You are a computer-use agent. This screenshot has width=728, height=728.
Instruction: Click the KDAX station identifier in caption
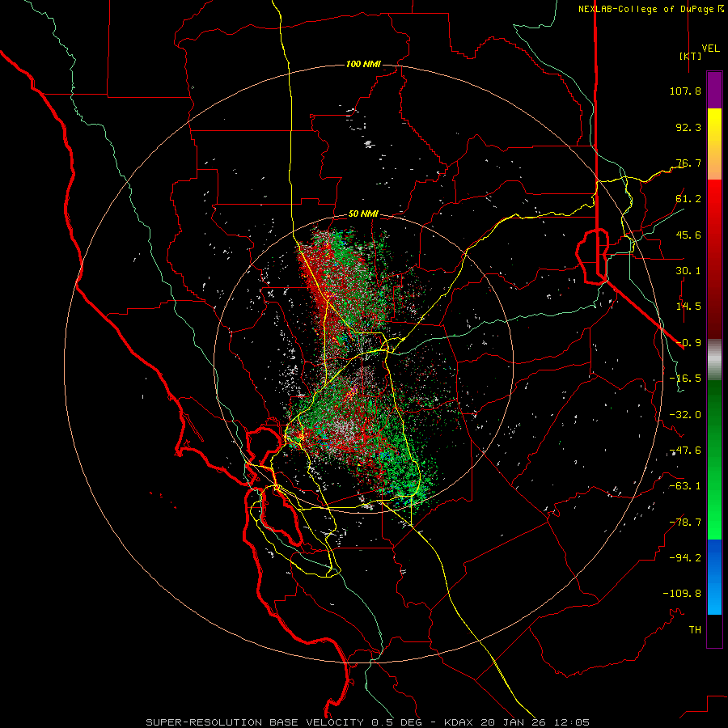tap(459, 722)
